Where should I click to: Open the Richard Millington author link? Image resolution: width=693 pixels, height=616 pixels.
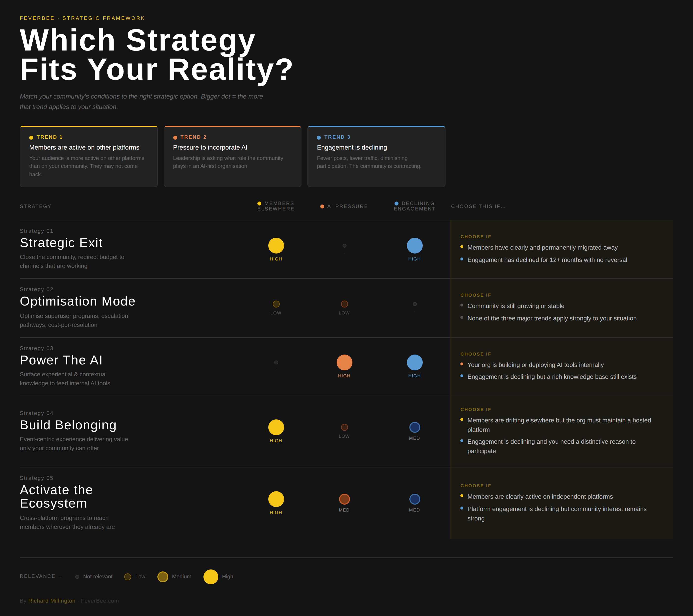(51, 601)
